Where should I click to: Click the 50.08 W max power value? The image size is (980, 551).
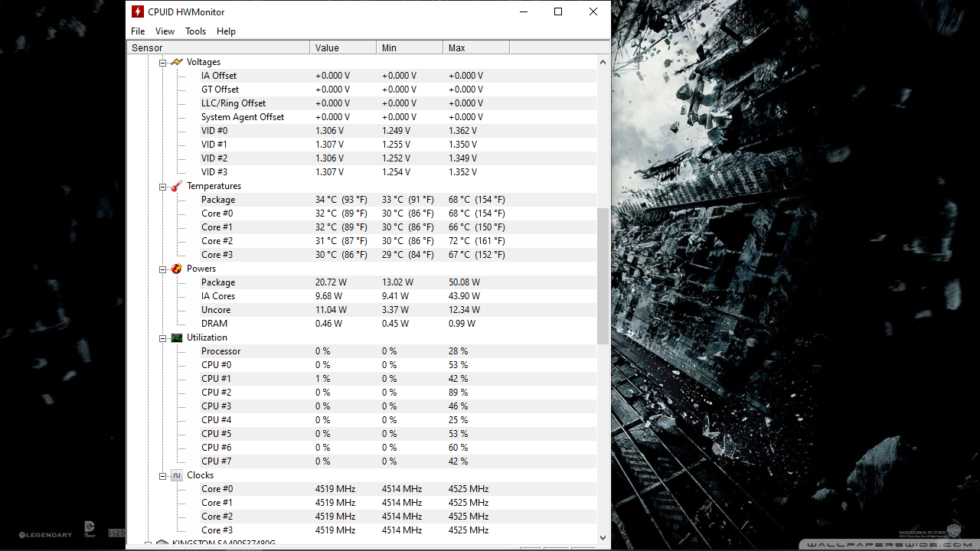click(464, 282)
